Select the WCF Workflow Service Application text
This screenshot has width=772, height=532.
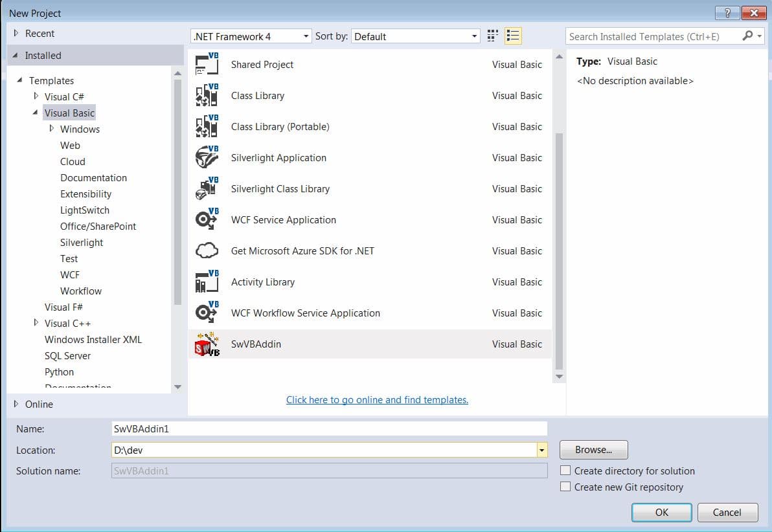[x=305, y=313]
